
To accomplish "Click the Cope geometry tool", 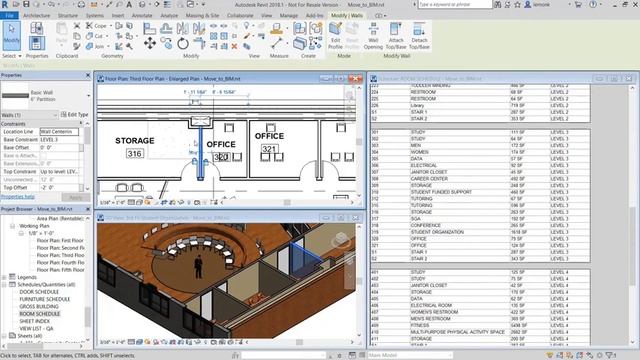I will click(97, 26).
